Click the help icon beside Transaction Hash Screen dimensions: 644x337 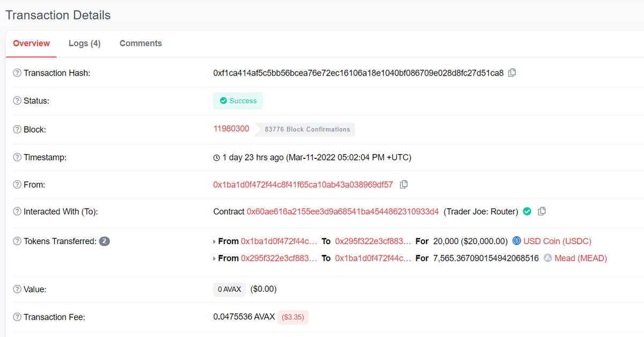(17, 73)
